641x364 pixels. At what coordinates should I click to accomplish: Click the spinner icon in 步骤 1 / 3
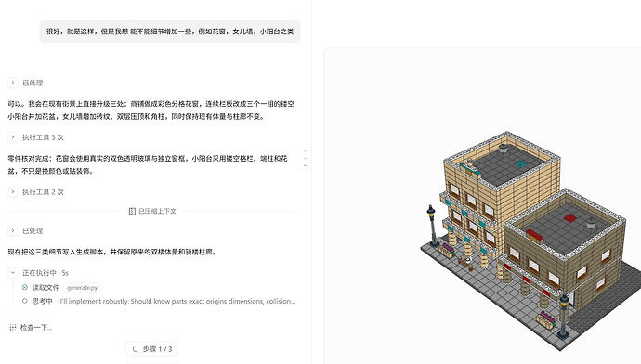[x=136, y=349]
